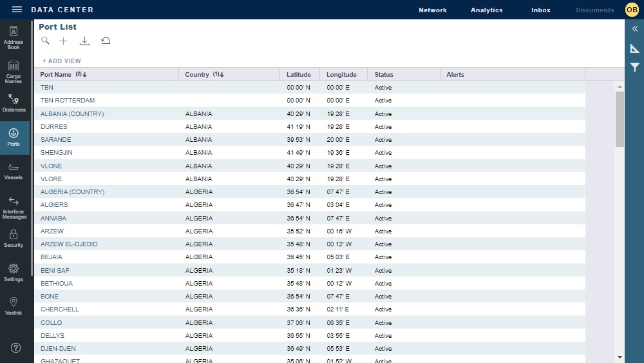The width and height of the screenshot is (644, 363).
Task: Click the refresh list icon
Action: [x=106, y=41]
